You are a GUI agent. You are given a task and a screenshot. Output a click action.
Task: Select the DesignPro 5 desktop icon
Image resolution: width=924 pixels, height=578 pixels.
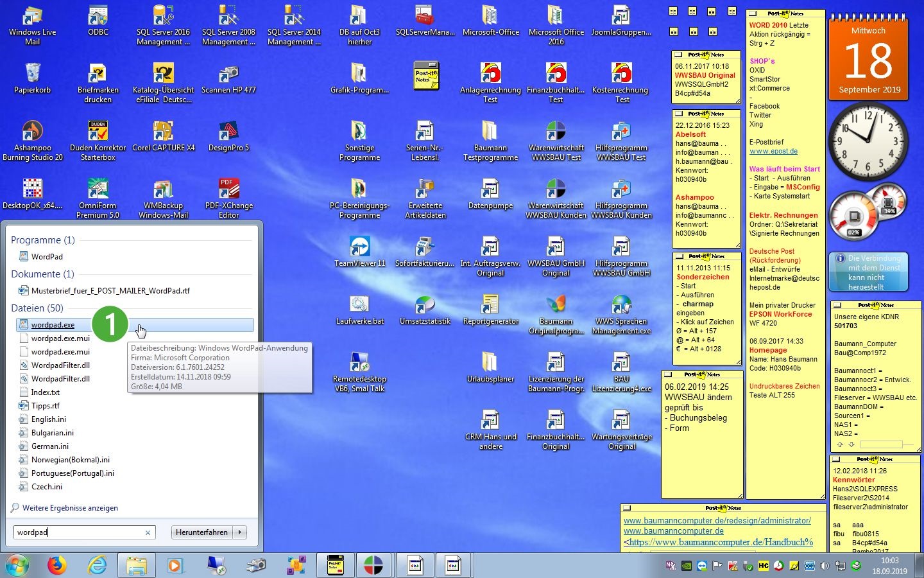point(228,136)
